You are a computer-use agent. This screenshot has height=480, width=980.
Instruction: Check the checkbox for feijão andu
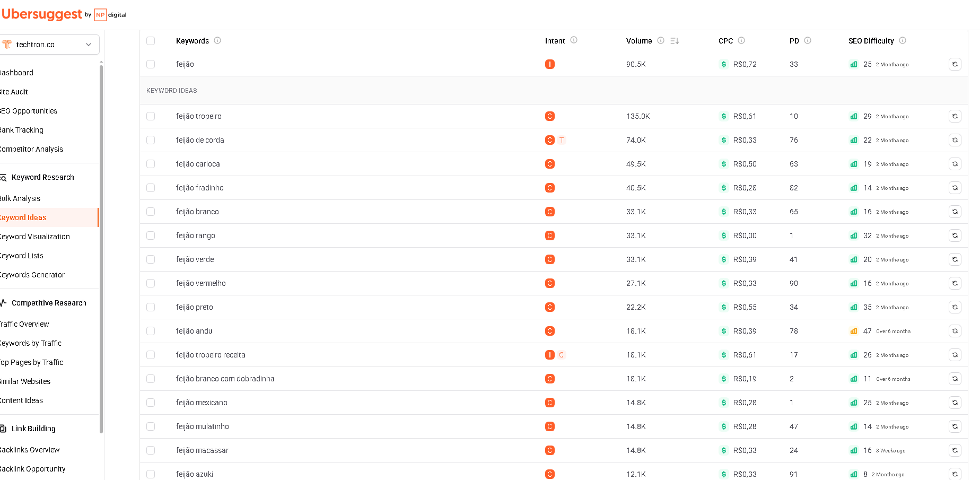coord(151,331)
